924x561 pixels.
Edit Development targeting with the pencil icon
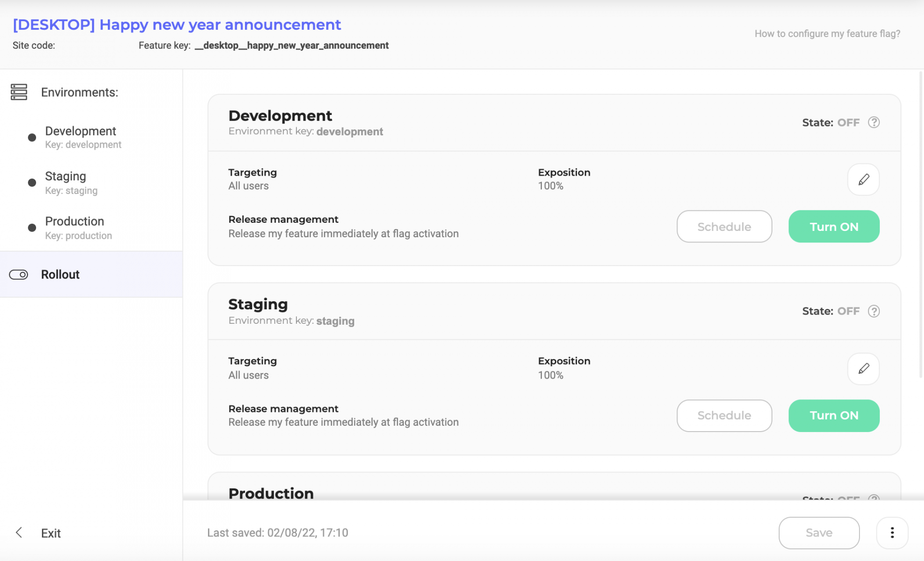pyautogui.click(x=863, y=179)
